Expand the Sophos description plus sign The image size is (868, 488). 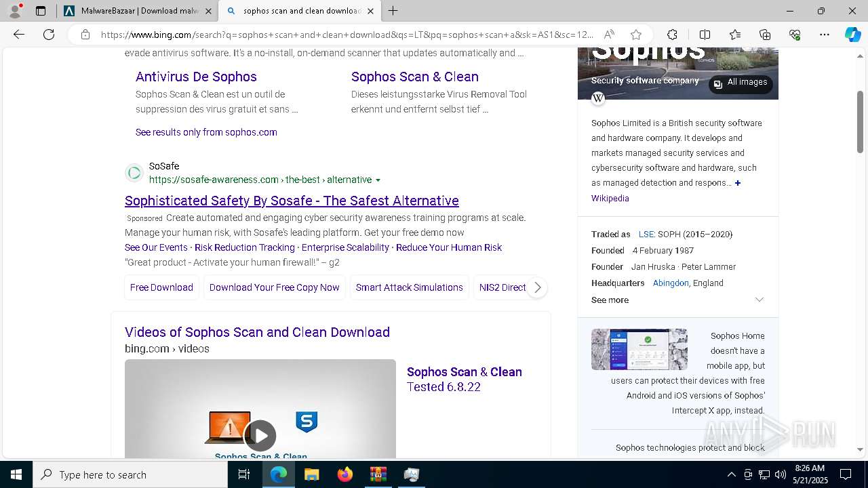738,183
